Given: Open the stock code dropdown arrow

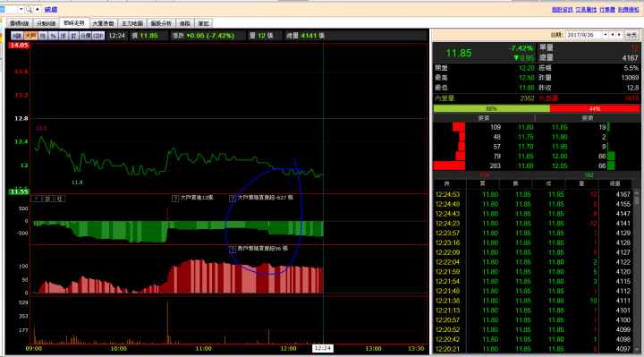Looking at the screenshot, I should (21, 9).
